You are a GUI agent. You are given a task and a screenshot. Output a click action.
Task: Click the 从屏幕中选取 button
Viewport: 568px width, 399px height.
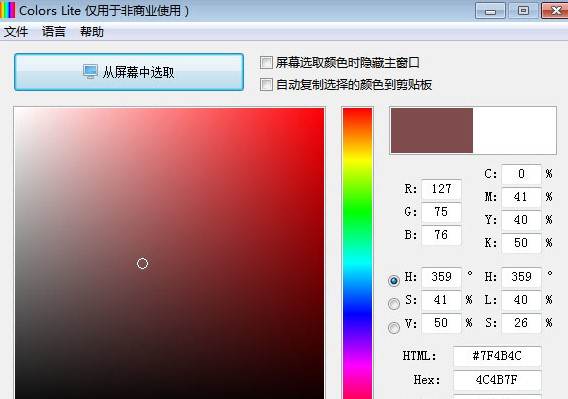point(129,72)
